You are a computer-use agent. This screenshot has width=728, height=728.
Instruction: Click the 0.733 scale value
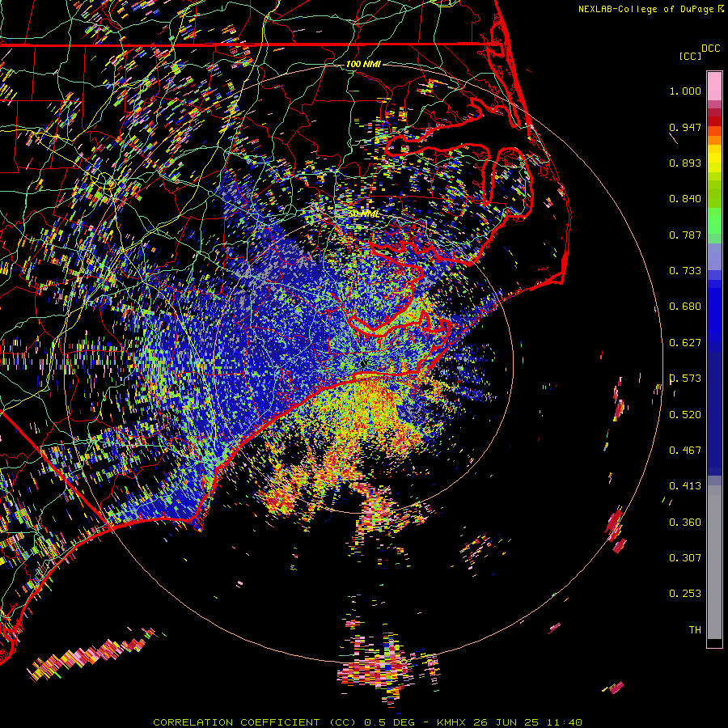[x=685, y=271]
